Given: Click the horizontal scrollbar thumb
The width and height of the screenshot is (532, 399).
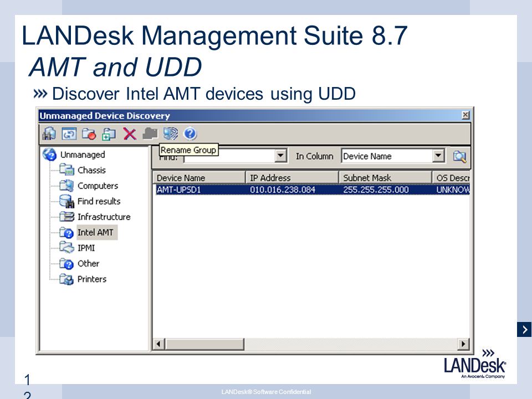Looking at the screenshot, I should tap(204, 344).
